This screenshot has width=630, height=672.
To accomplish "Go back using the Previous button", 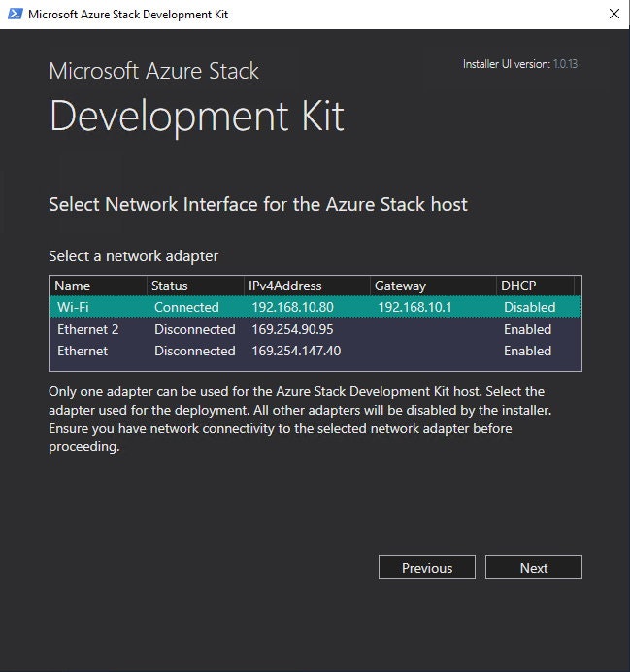I will pyautogui.click(x=427, y=568).
